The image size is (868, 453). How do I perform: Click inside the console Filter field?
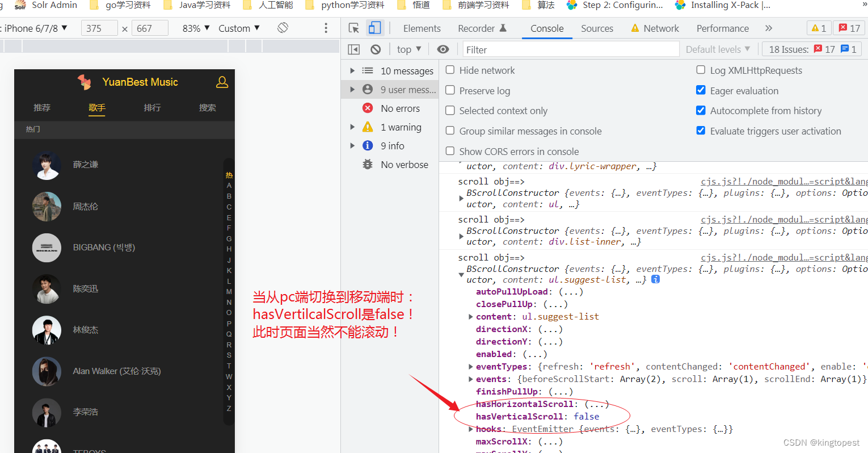[x=567, y=49]
